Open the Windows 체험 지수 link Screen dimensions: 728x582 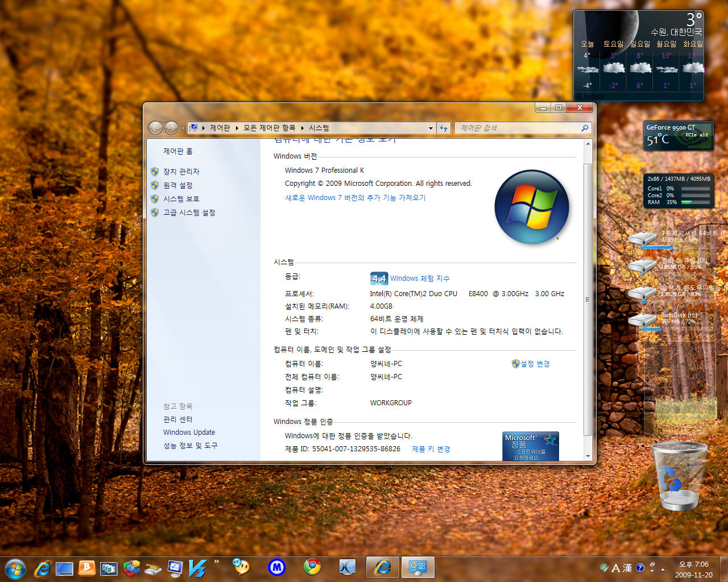tap(420, 278)
